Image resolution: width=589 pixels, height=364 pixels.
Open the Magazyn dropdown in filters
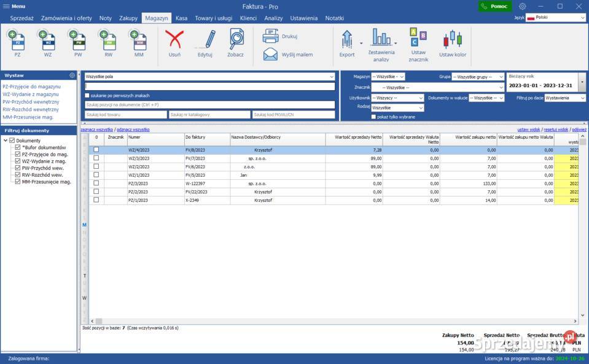(389, 77)
